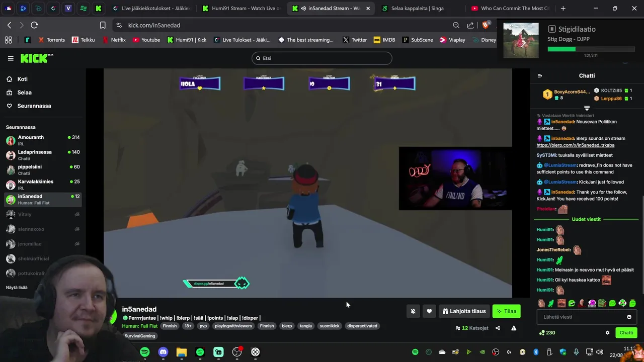The width and height of the screenshot is (644, 362).
Task: Open zoom control in address bar
Action: [x=456, y=25]
